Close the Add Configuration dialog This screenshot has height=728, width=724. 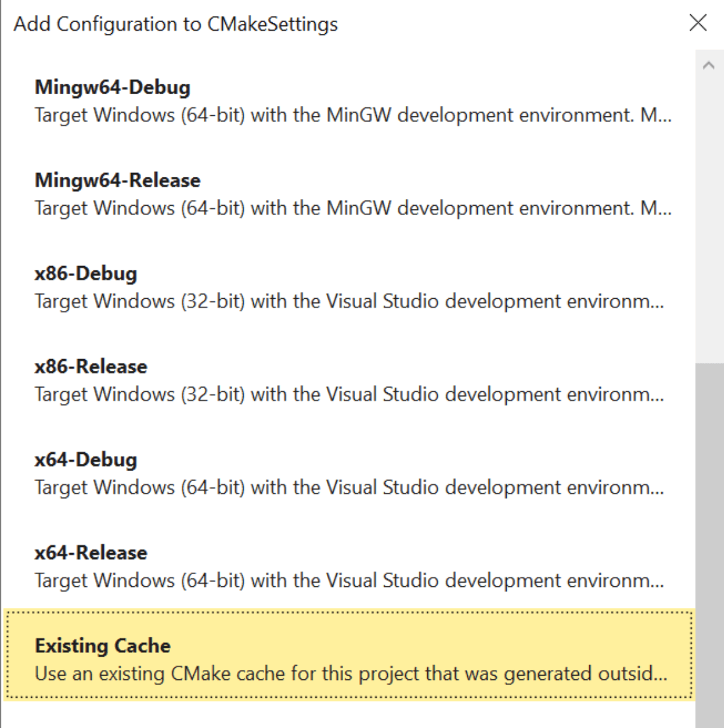click(x=698, y=23)
